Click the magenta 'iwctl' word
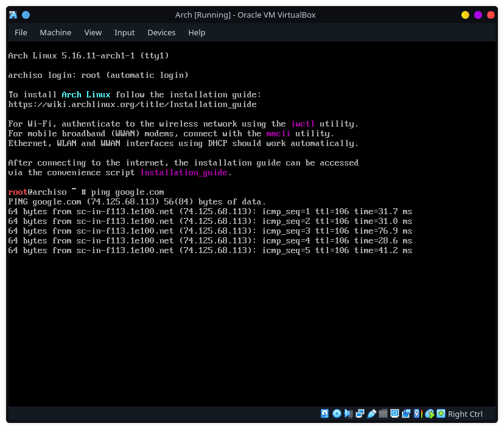This screenshot has width=504, height=429. (303, 124)
